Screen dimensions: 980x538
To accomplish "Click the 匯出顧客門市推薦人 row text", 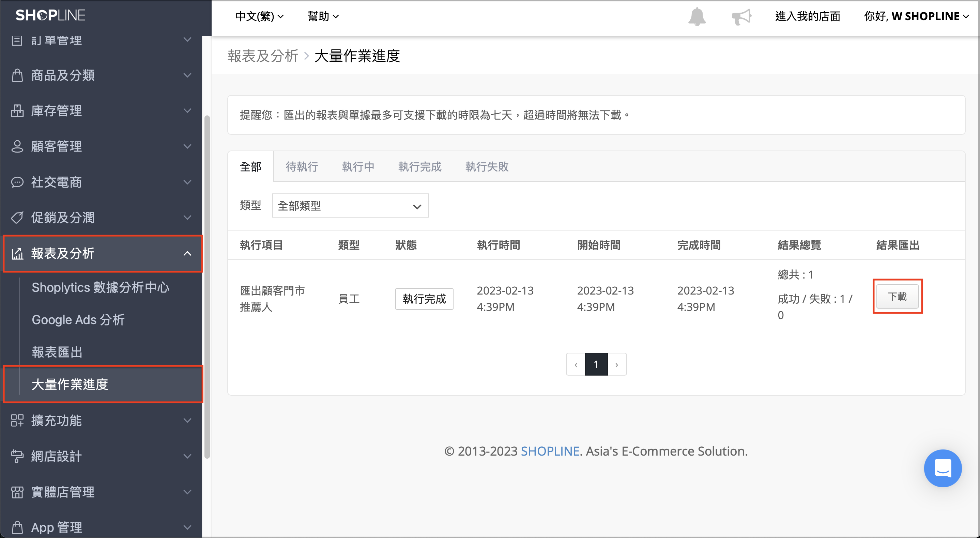I will pyautogui.click(x=272, y=299).
